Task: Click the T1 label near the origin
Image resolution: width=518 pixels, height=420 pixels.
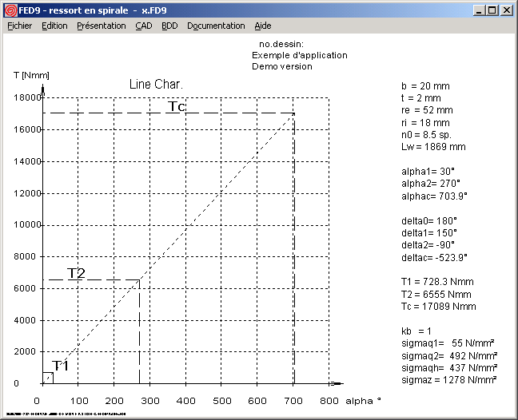Action: pyautogui.click(x=61, y=366)
